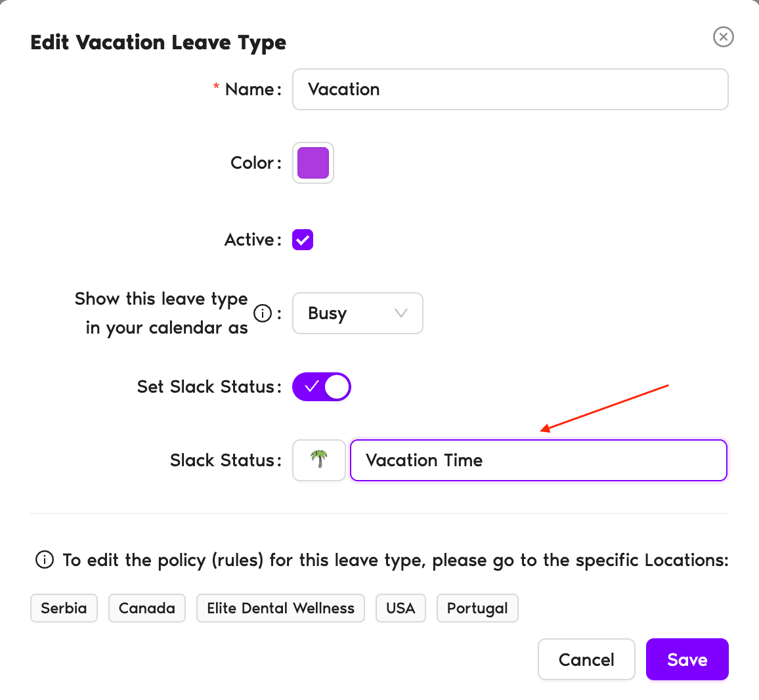The image size is (759, 700).
Task: Click the "Set Slack Status" label text
Action: pyautogui.click(x=206, y=387)
